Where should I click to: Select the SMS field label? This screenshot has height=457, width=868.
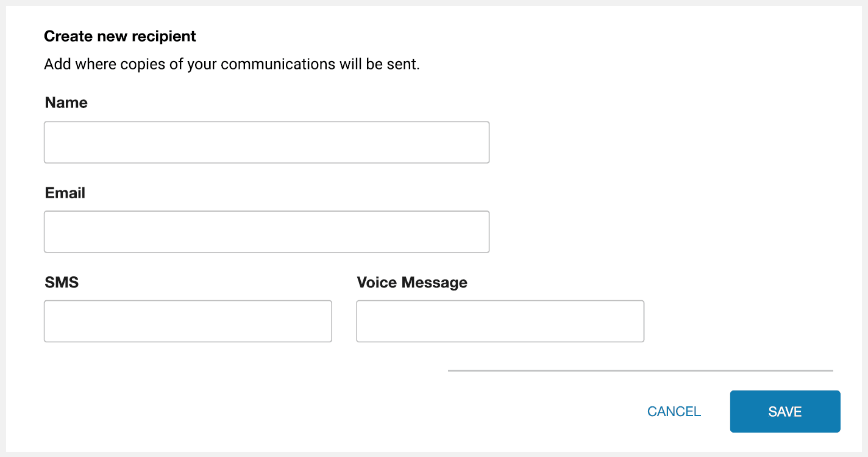pyautogui.click(x=61, y=282)
